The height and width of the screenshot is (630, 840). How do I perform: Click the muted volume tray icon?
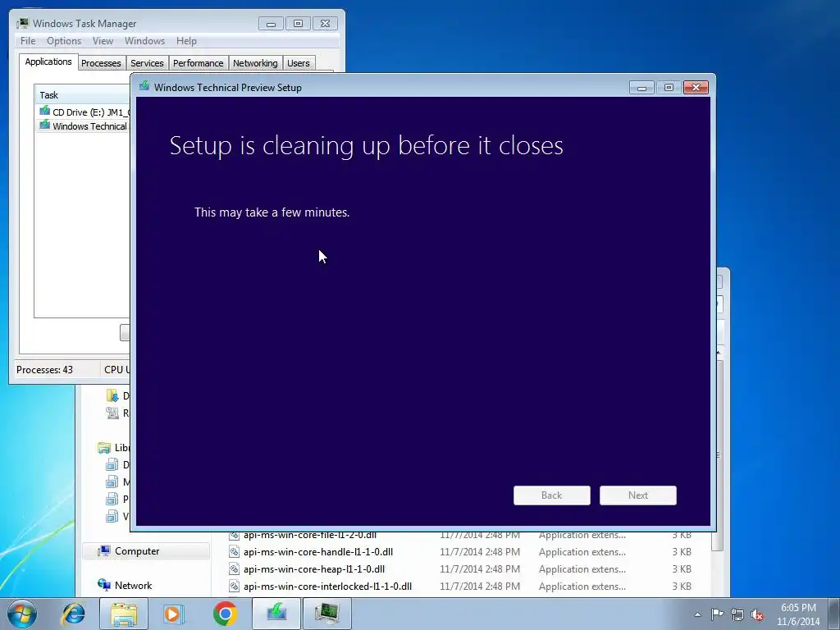pos(757,614)
